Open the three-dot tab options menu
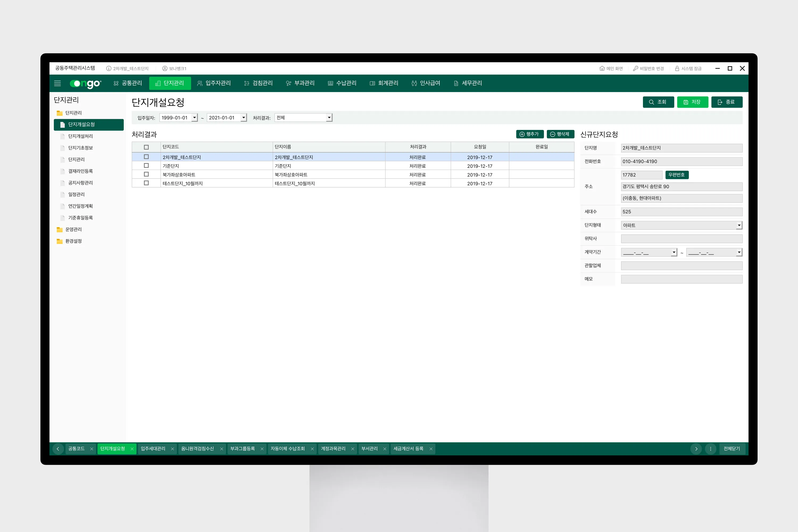The image size is (798, 532). 710,449
